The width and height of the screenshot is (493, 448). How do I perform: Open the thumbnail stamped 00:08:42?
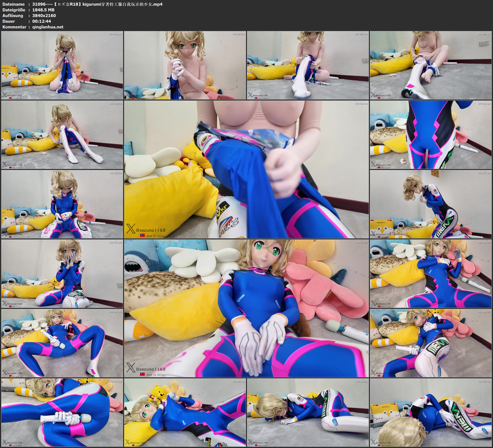62,343
